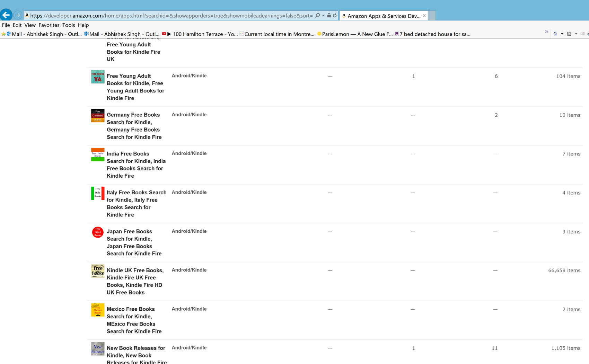Click '4 items' in Italy Free Books row

click(x=571, y=193)
